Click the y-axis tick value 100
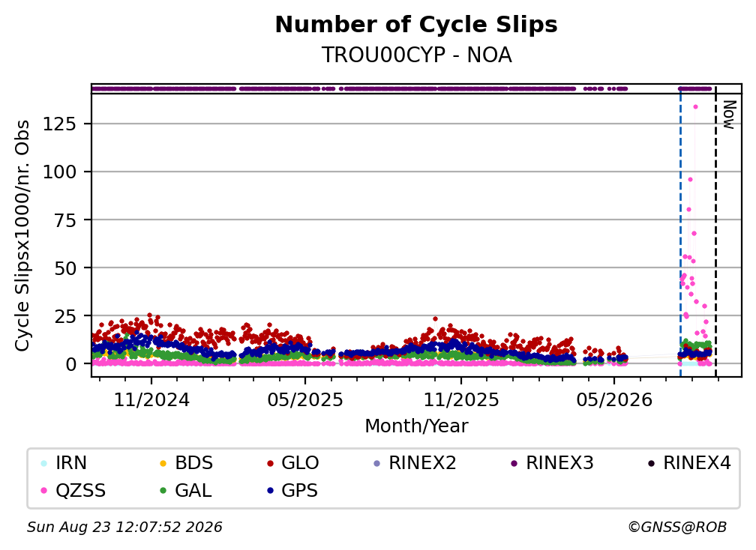Image resolution: width=756 pixels, height=550 pixels. (60, 172)
